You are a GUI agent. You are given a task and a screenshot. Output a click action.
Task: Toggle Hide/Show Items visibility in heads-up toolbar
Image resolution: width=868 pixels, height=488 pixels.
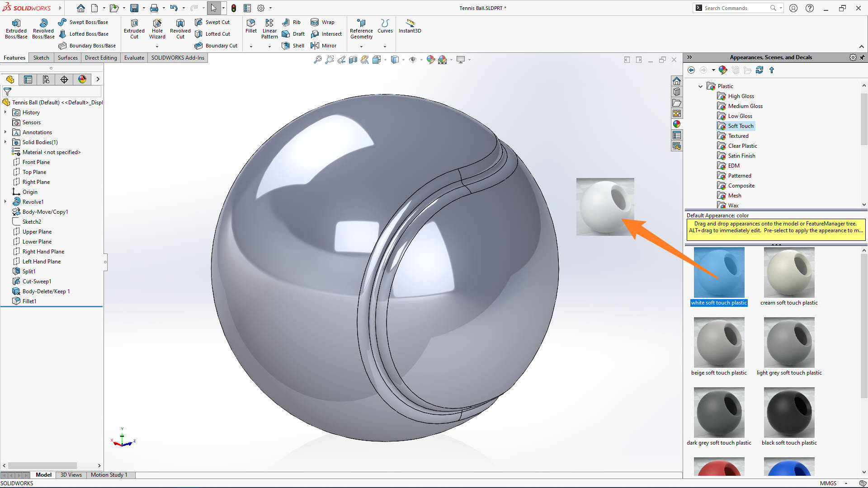pyautogui.click(x=414, y=60)
